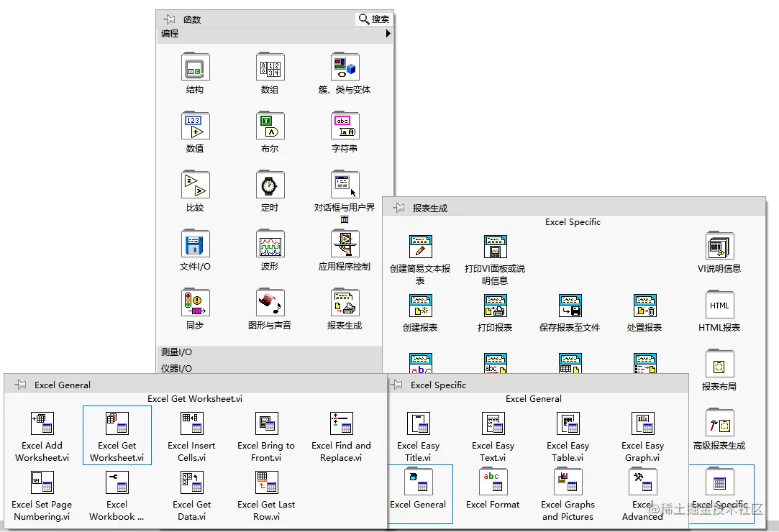Pin the 报表生成 palette with thumbtack
Screen dimensions: 779x532
[398, 208]
